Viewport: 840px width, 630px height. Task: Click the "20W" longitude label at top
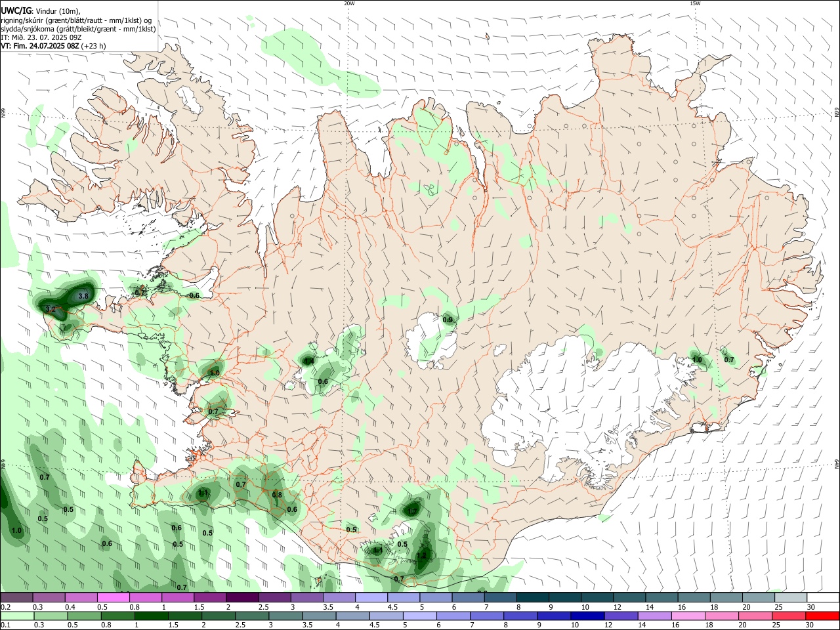pyautogui.click(x=349, y=3)
